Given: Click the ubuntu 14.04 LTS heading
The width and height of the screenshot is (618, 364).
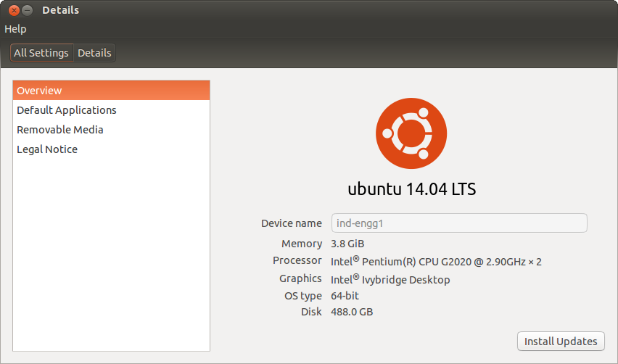Looking at the screenshot, I should coord(412,189).
